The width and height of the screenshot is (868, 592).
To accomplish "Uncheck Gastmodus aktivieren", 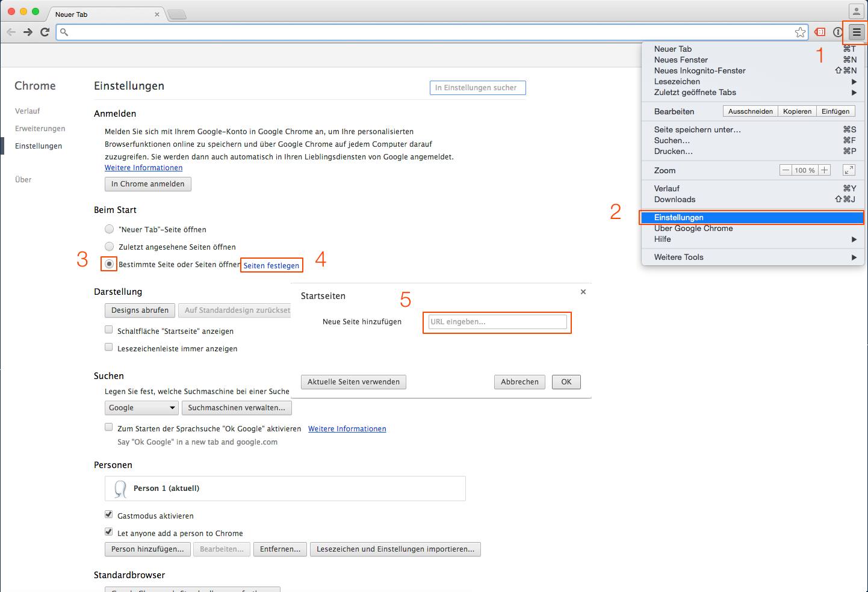I will point(109,514).
